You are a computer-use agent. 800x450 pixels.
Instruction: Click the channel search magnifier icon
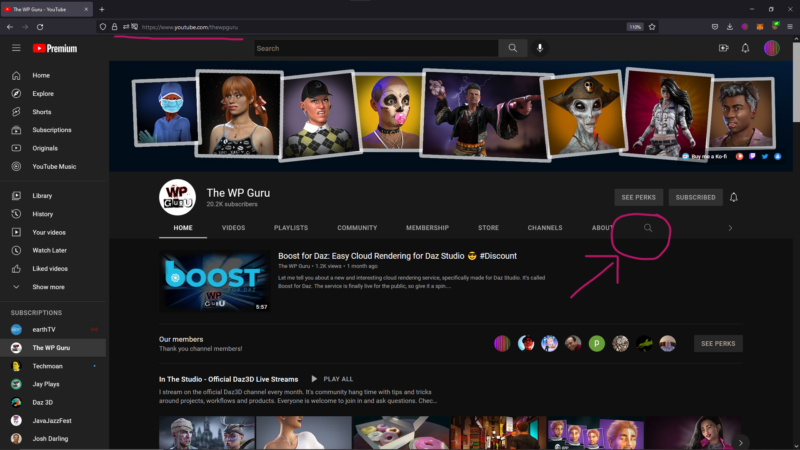pyautogui.click(x=648, y=228)
